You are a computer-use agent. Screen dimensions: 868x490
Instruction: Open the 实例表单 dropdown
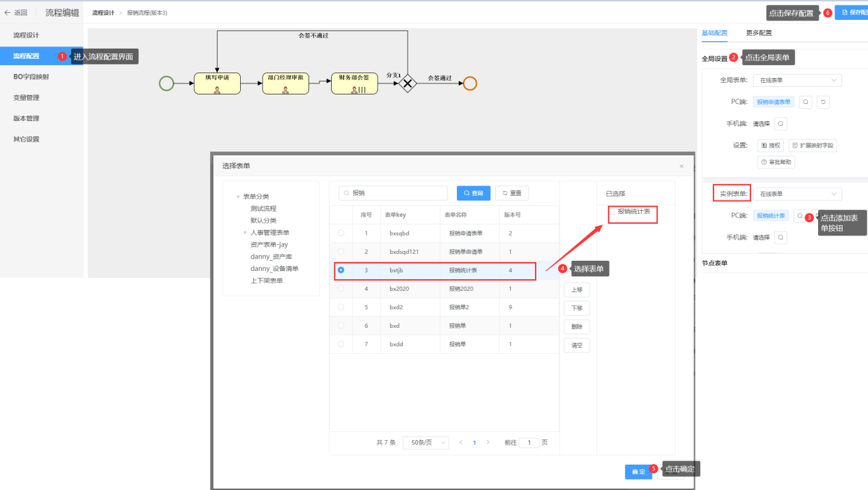[x=797, y=194]
